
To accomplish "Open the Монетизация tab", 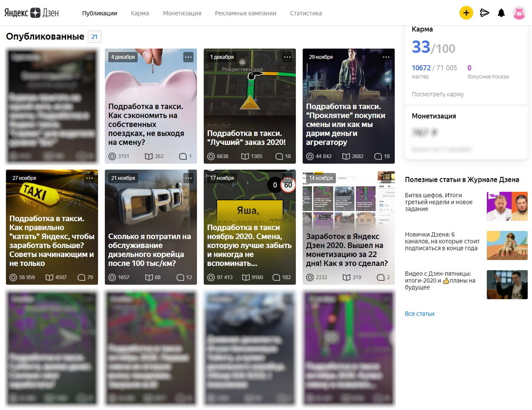I will [x=182, y=13].
